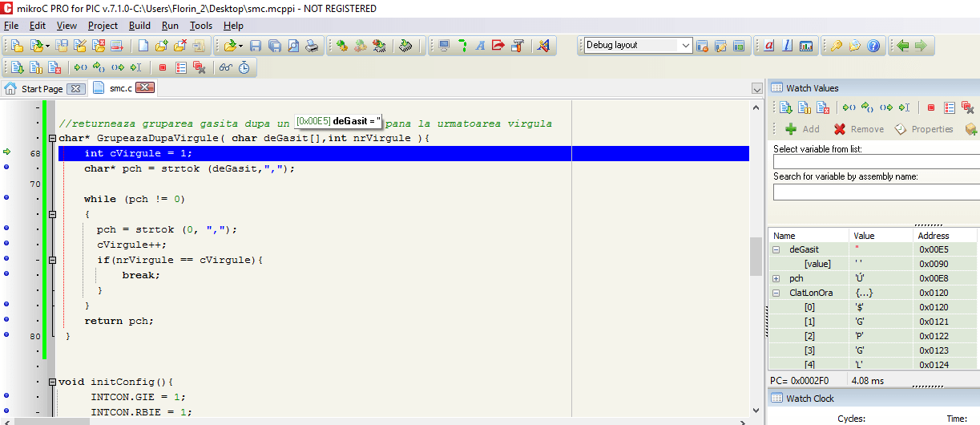
Task: Collapse deGasit node in watch list
Action: pyautogui.click(x=776, y=249)
